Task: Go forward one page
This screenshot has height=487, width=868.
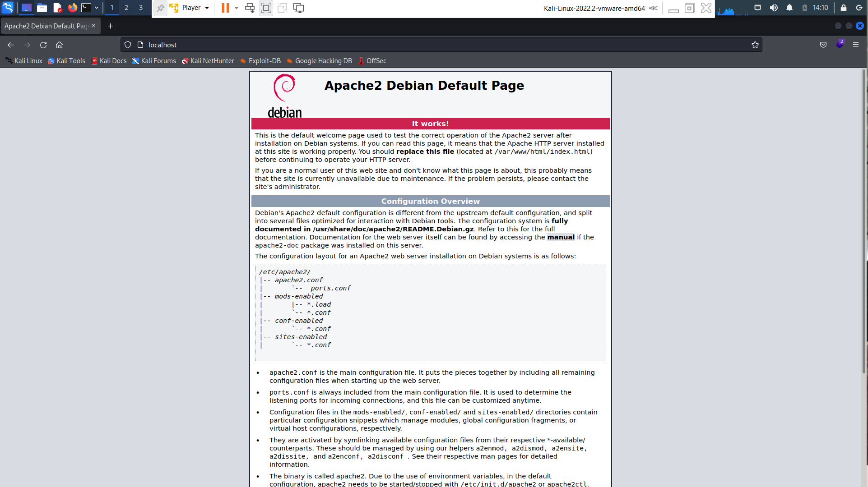Action: coord(27,45)
